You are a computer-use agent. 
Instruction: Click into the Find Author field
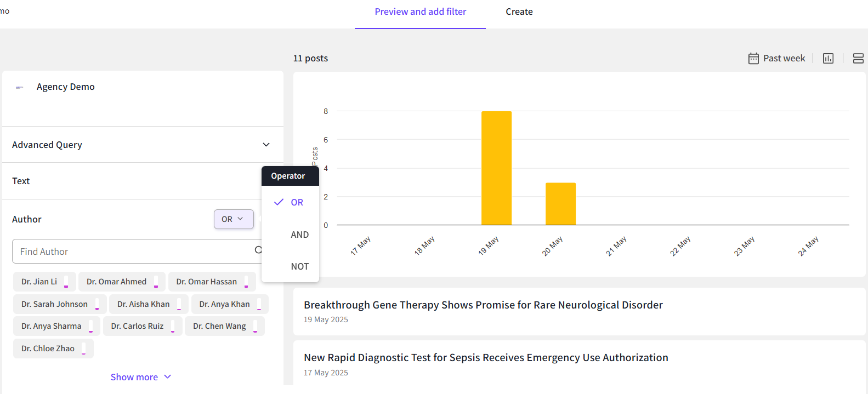[132, 252]
